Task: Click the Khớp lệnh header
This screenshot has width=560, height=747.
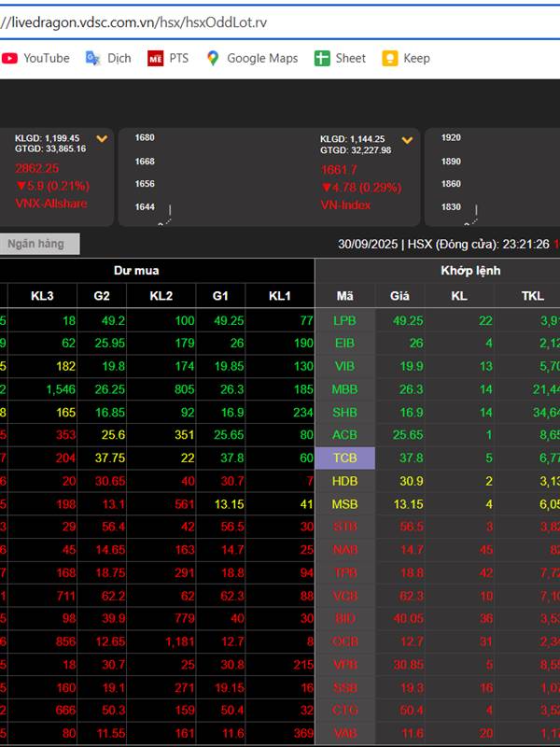Action: click(470, 271)
